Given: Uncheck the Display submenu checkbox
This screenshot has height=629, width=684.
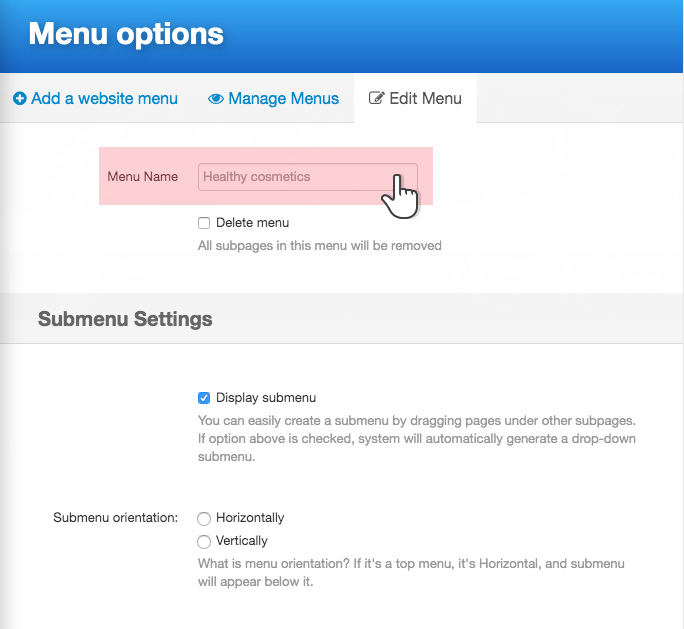Looking at the screenshot, I should click(204, 398).
